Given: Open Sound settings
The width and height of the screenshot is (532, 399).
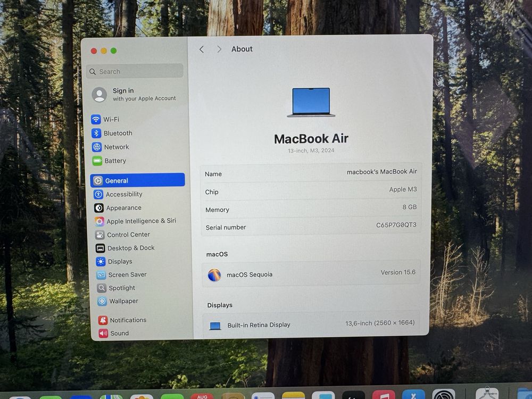Looking at the screenshot, I should (x=114, y=333).
